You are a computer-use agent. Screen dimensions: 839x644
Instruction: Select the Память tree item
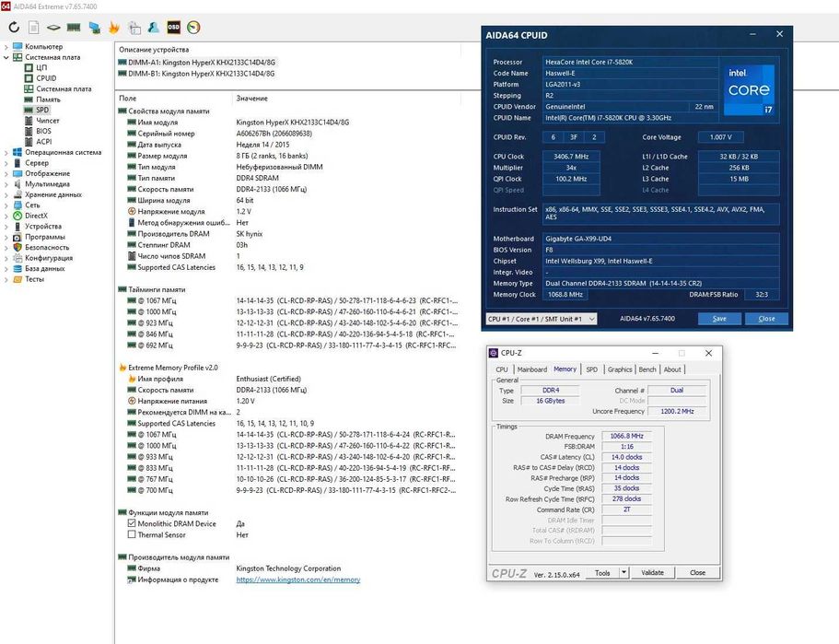[x=48, y=100]
